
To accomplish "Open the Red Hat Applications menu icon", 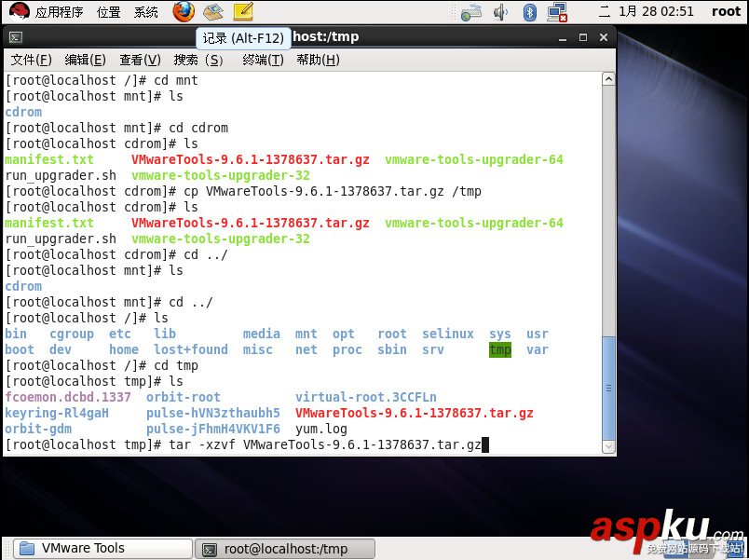I will click(20, 11).
